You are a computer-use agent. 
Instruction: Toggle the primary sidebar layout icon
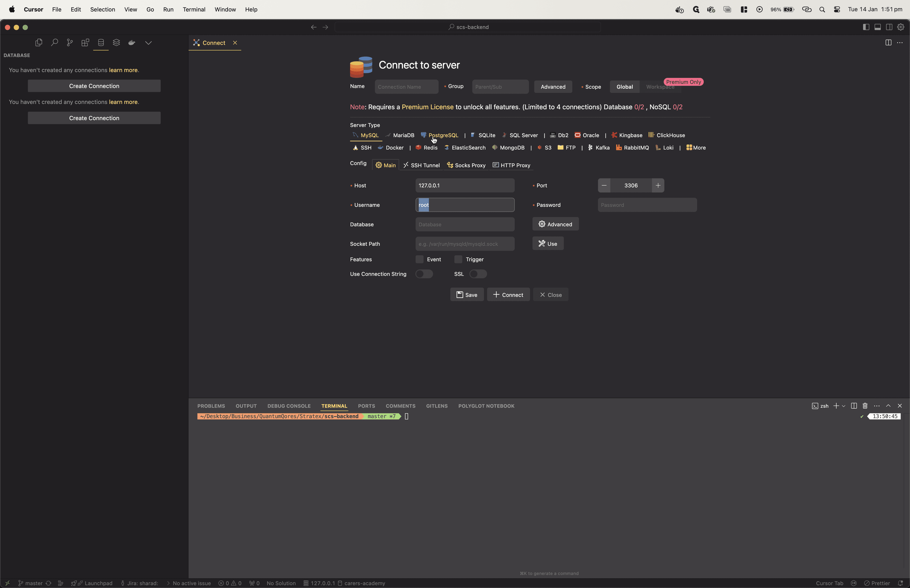coord(866,27)
